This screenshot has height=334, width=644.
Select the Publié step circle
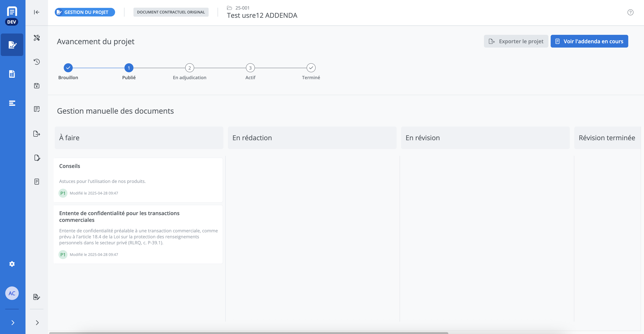[x=129, y=68]
